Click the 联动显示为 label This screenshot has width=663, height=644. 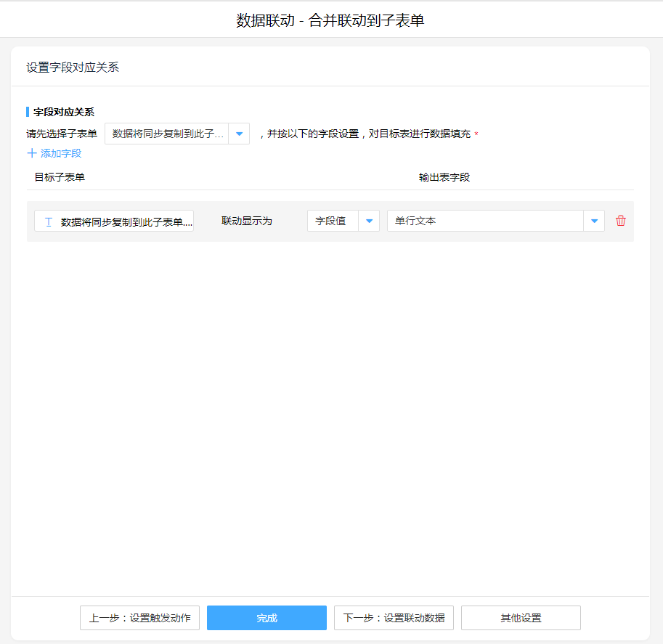pos(247,221)
